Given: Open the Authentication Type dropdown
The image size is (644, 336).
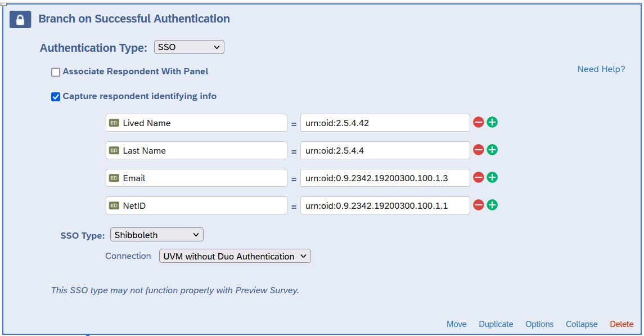Looking at the screenshot, I should pyautogui.click(x=189, y=47).
